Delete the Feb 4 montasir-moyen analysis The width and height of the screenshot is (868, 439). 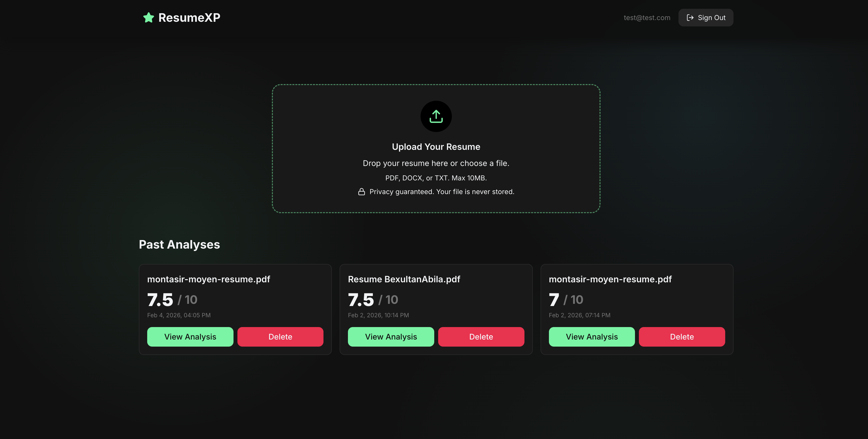tap(280, 337)
